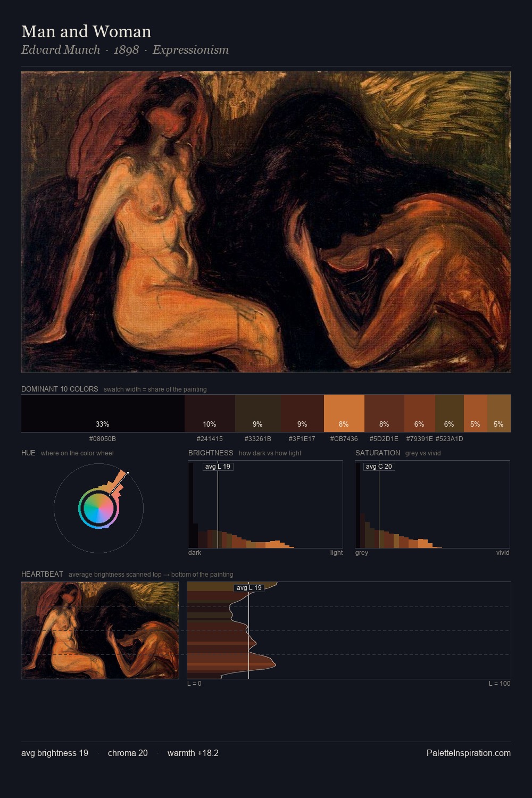This screenshot has height=798, width=532.
Task: Click the saturation histogram chart
Action: point(433,504)
